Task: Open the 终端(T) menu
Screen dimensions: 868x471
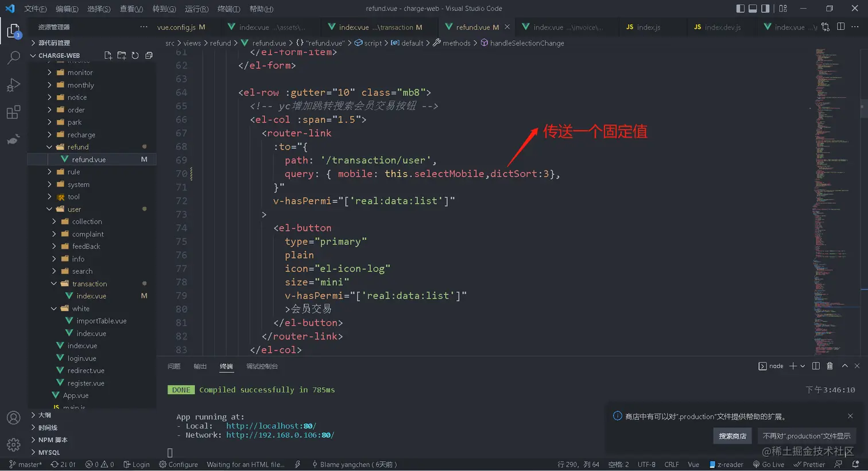Action: 229,9
